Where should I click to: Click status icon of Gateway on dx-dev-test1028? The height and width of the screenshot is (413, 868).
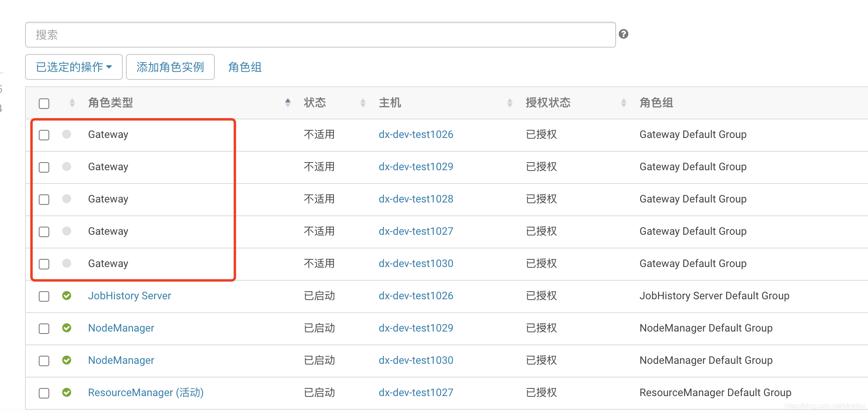67,199
